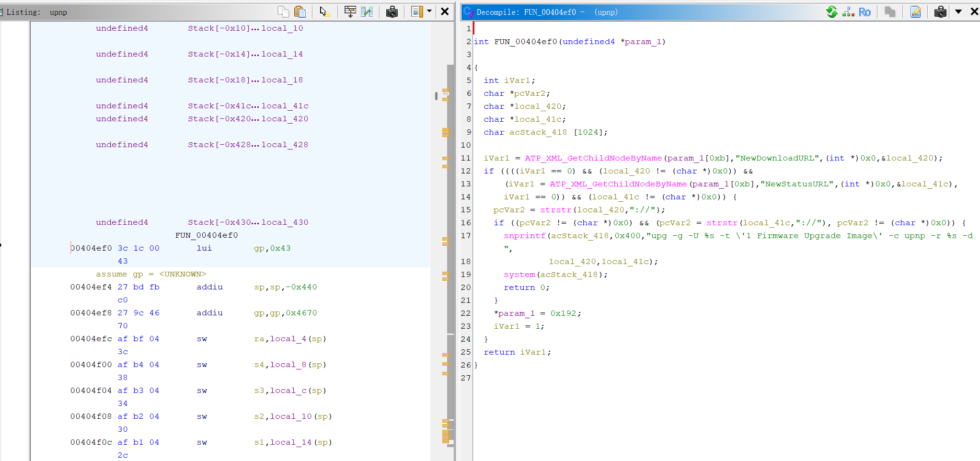The width and height of the screenshot is (980, 461).
Task: Select address 00404ef0 in Listing
Action: coord(91,248)
